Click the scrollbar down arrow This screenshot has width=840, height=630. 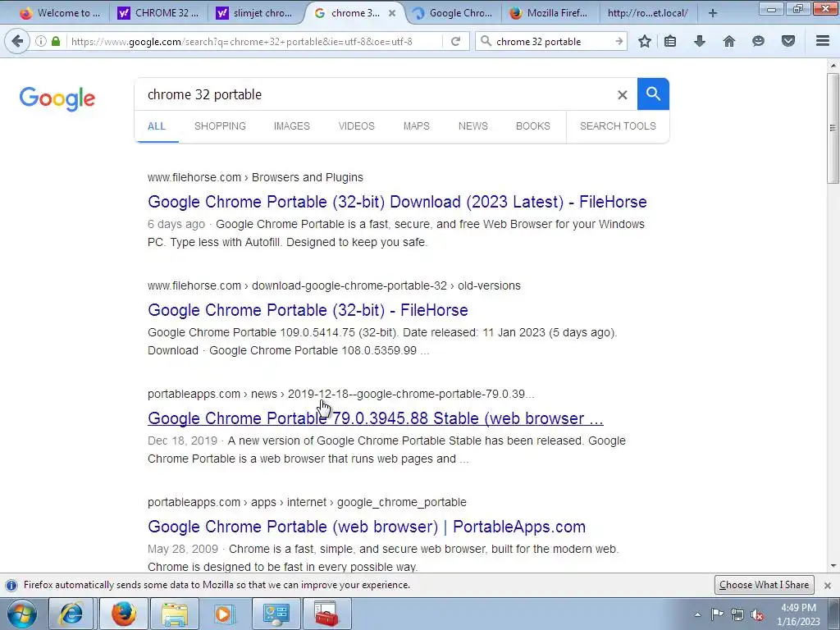(833, 566)
